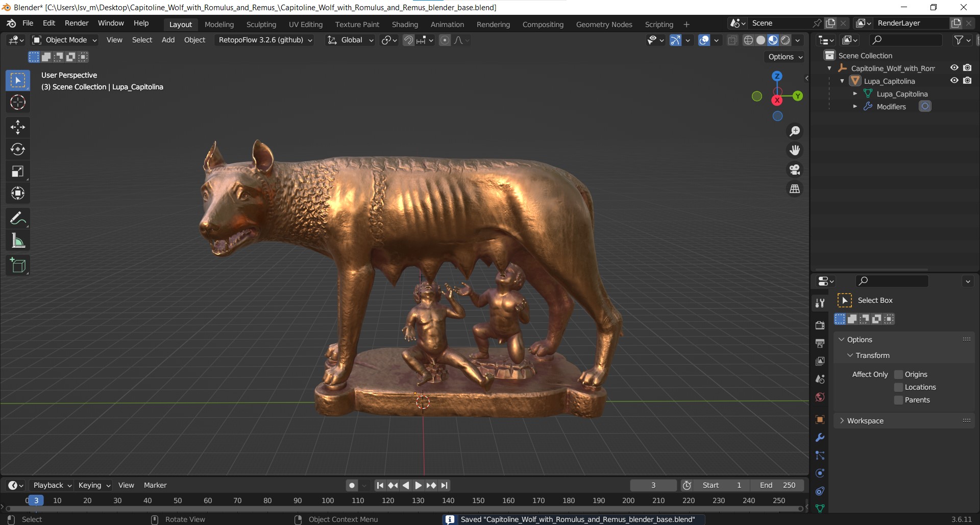
Task: Select the Add Cube tool
Action: (x=18, y=266)
